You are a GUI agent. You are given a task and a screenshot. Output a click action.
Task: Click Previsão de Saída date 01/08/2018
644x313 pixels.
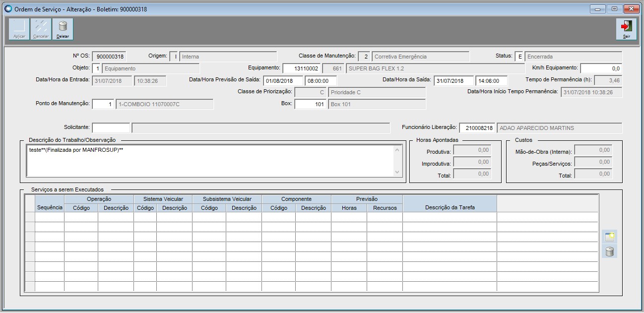pos(283,81)
